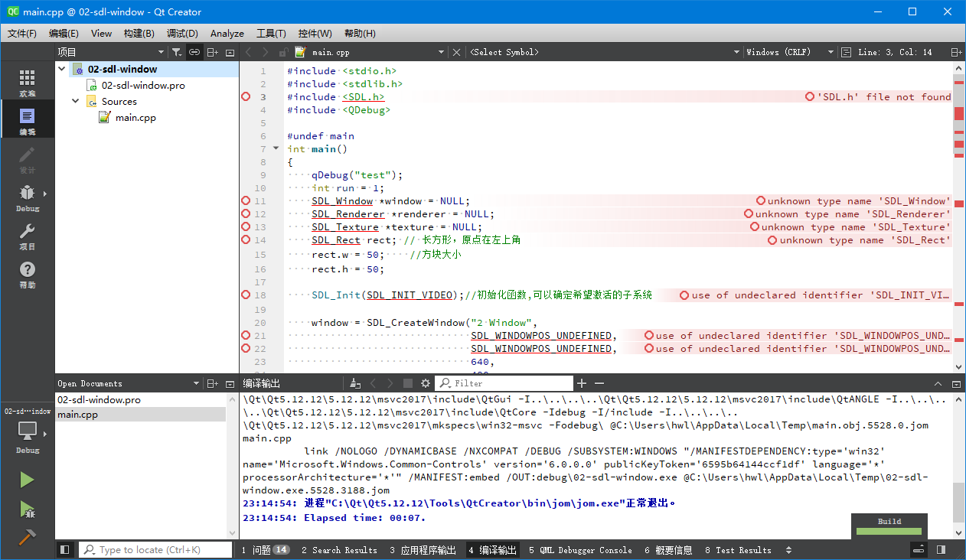
Task: Toggle the left sidebar visibility
Action: (x=65, y=549)
